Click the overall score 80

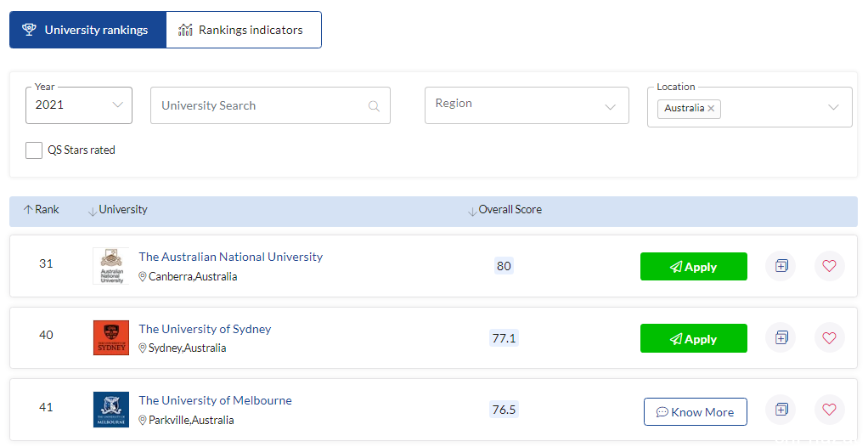tap(504, 266)
